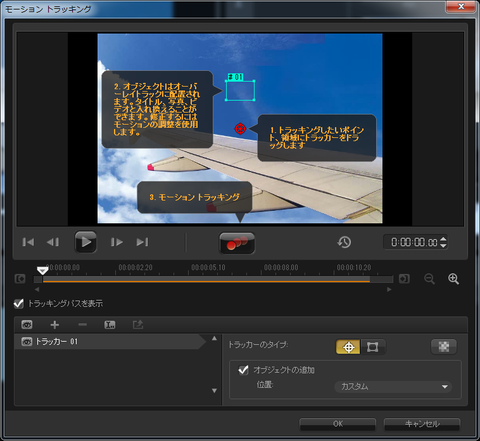Click the Play button
This screenshot has height=441, width=480.
pos(86,242)
